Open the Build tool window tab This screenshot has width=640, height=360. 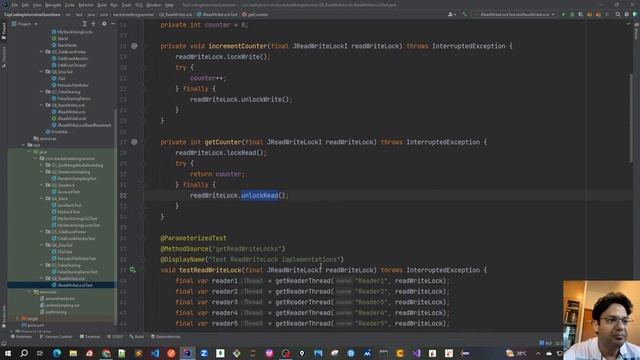click(137, 337)
